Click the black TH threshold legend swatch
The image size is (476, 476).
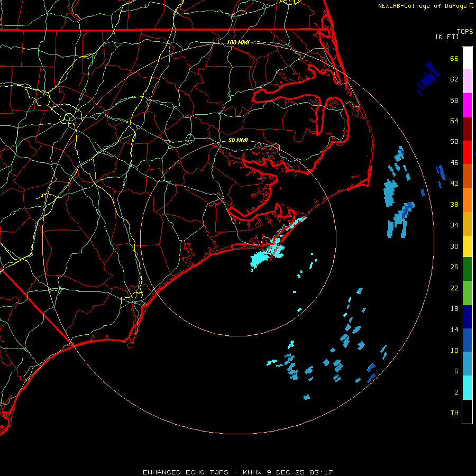click(467, 411)
